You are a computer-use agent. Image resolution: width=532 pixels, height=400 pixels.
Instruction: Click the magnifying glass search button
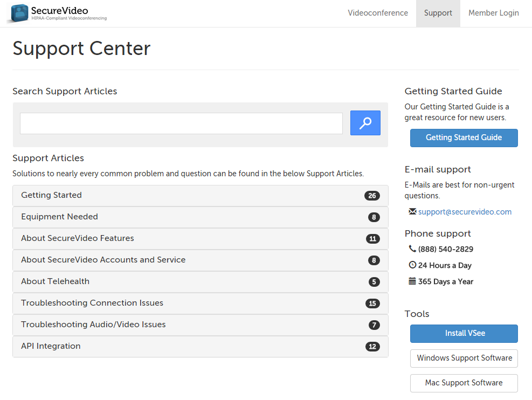click(365, 123)
